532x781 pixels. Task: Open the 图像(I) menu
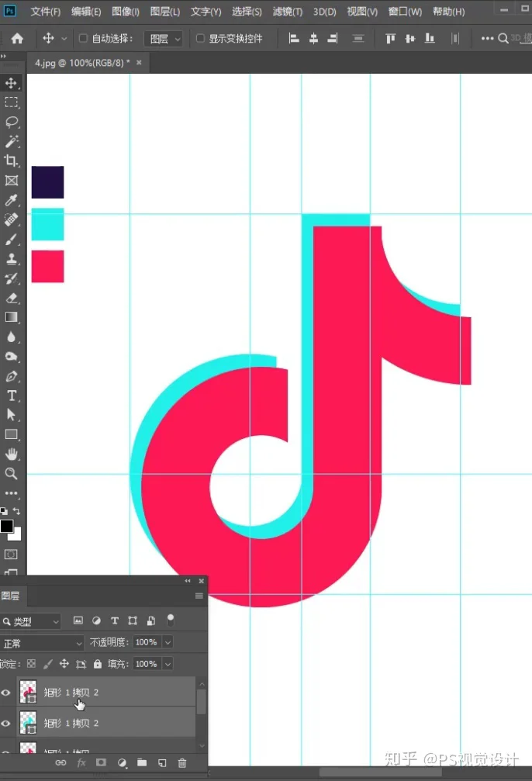click(x=126, y=12)
